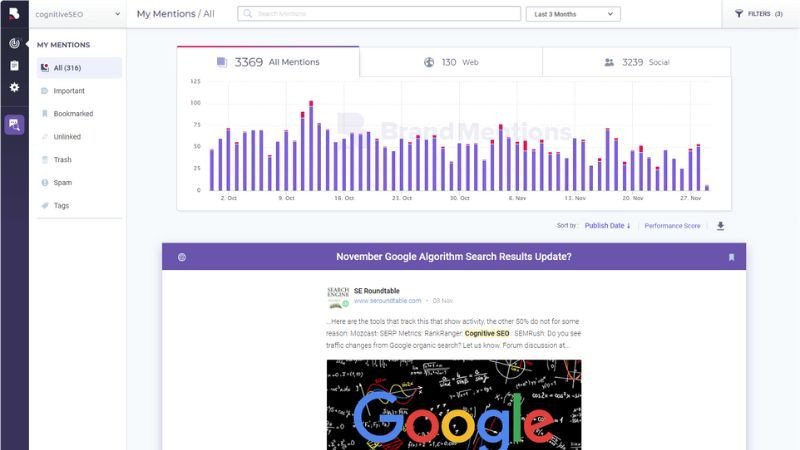Click the Web globe icon
Screen dimensions: 800x450
pos(429,62)
